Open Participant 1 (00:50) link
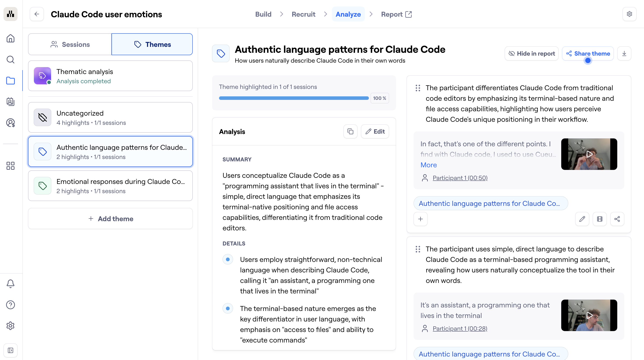Screen dimensions: 644x360 click(460, 178)
